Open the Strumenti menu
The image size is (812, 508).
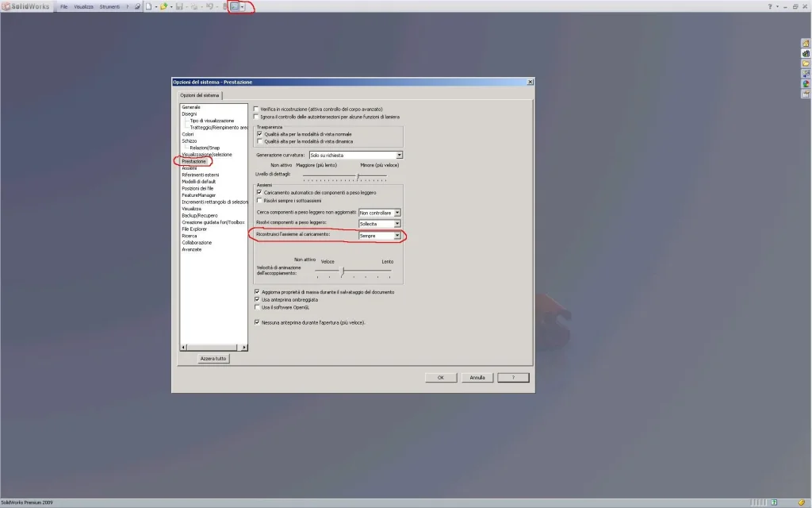tap(109, 6)
